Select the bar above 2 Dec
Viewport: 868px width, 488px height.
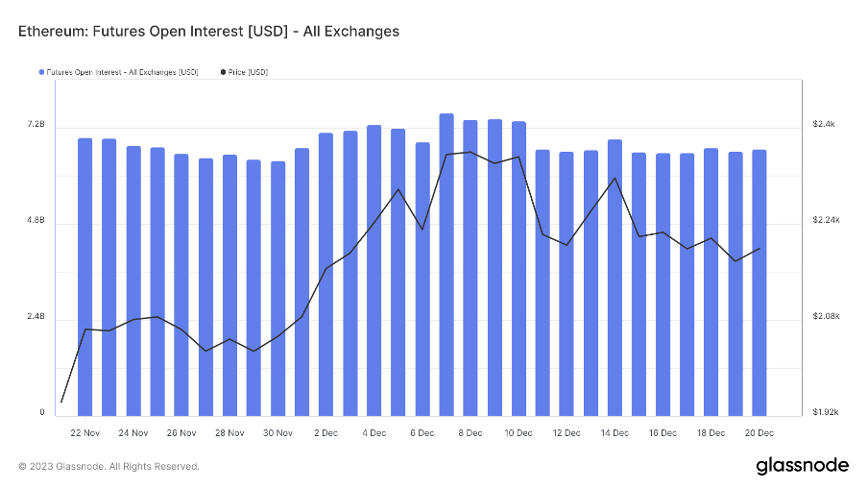point(325,274)
